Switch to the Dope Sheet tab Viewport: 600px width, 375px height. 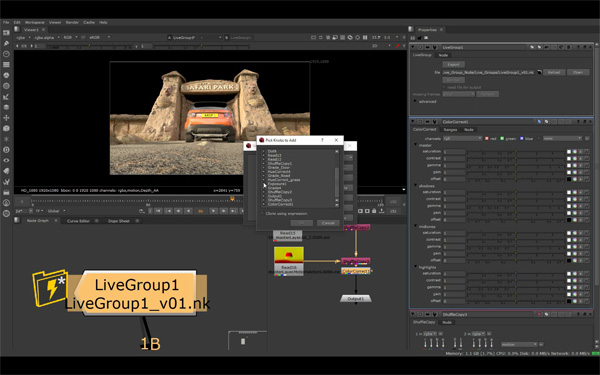[x=119, y=221]
